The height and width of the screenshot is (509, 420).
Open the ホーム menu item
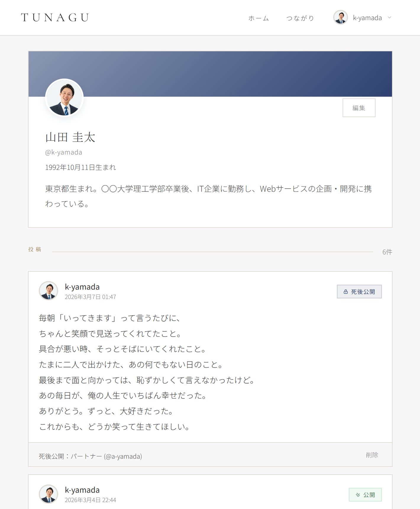[259, 18]
